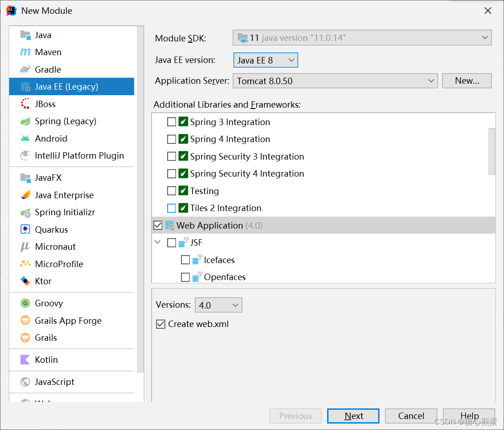504x430 pixels.
Task: Tick the Tiles 2 Integration checkbox
Action: [172, 208]
